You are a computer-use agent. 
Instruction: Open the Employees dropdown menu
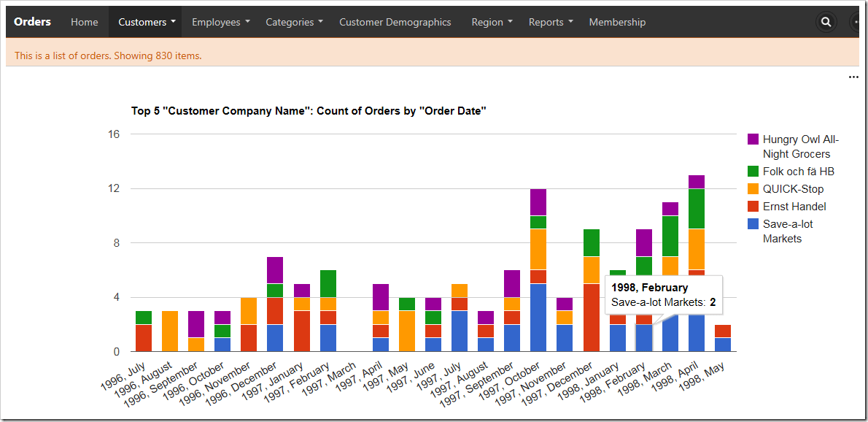pyautogui.click(x=220, y=22)
